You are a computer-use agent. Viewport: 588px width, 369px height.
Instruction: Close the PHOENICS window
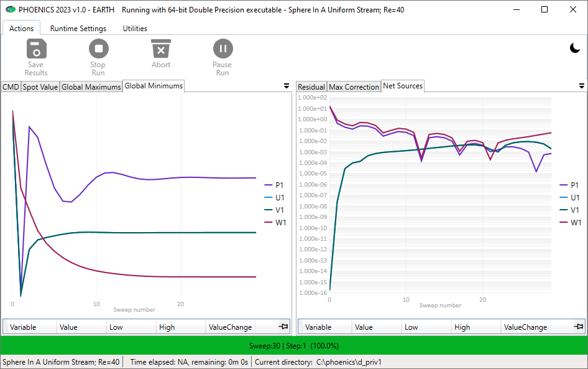tap(573, 10)
